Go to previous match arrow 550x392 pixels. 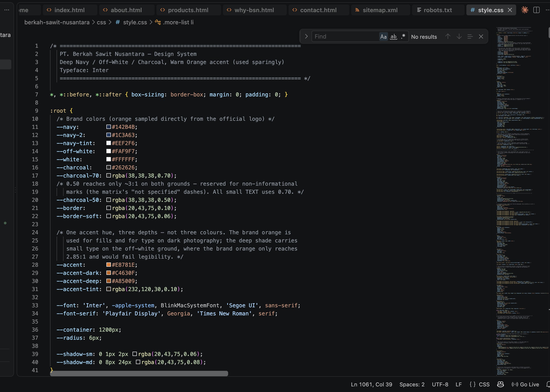pos(448,36)
